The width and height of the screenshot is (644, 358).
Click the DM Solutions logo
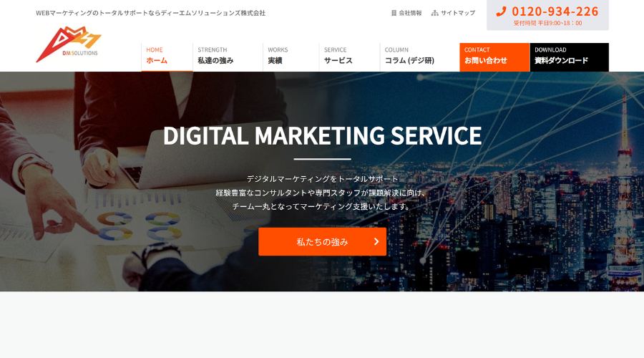click(x=69, y=44)
